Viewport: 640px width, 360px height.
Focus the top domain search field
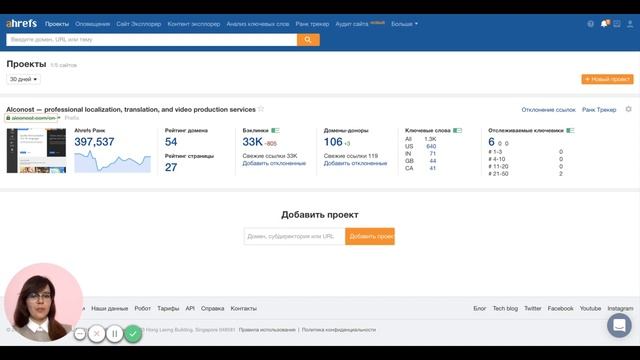[x=151, y=40]
